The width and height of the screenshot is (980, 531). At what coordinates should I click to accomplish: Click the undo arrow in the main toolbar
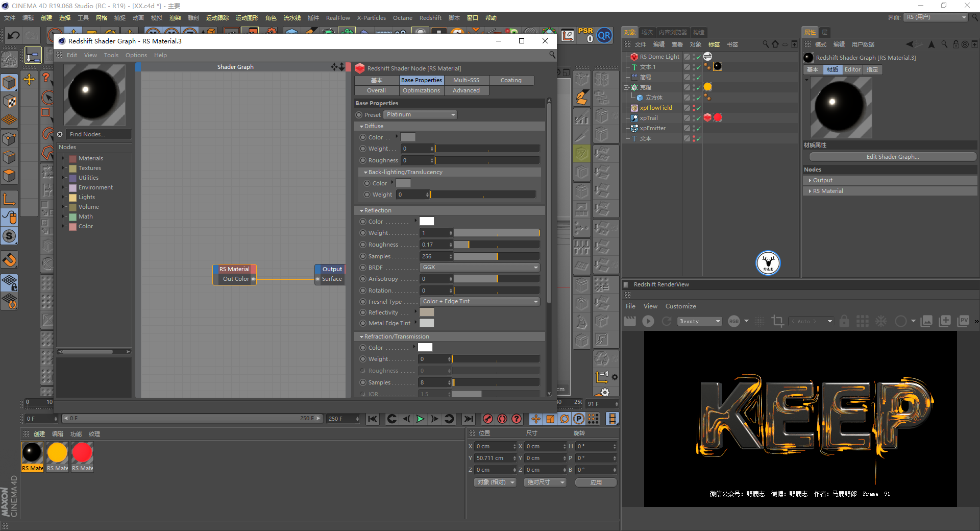click(x=13, y=35)
